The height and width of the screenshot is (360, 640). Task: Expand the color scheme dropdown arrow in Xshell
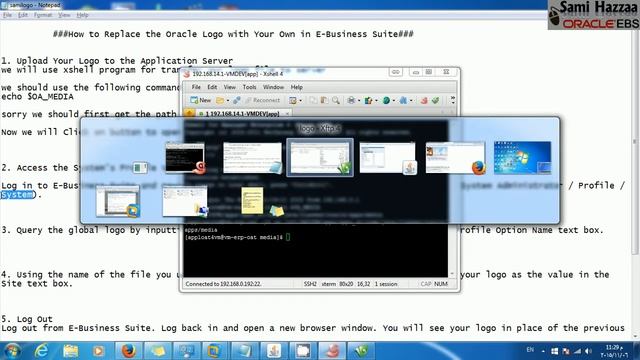point(376,100)
